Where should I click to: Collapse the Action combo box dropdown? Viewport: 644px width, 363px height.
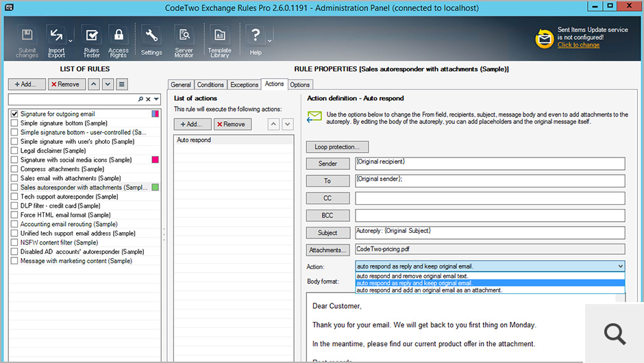(x=620, y=266)
